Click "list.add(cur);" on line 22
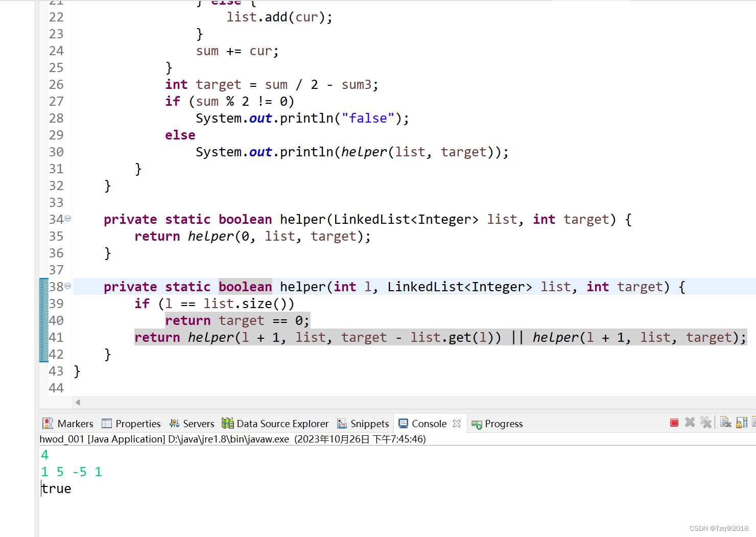This screenshot has height=537, width=756. pos(279,17)
